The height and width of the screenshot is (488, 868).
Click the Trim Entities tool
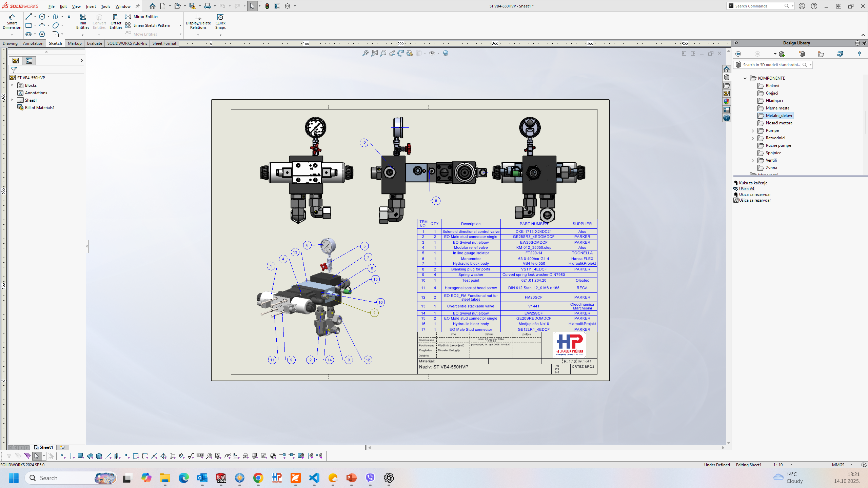(82, 22)
